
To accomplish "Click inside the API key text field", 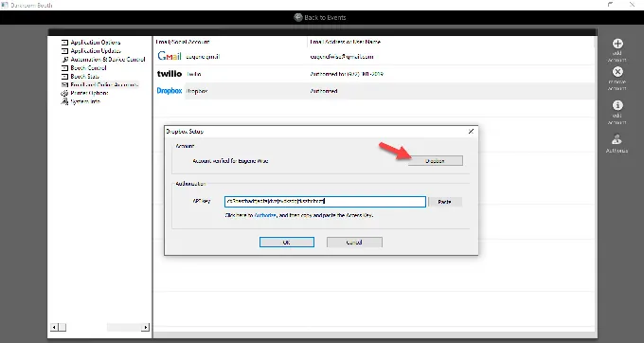I will (x=325, y=201).
